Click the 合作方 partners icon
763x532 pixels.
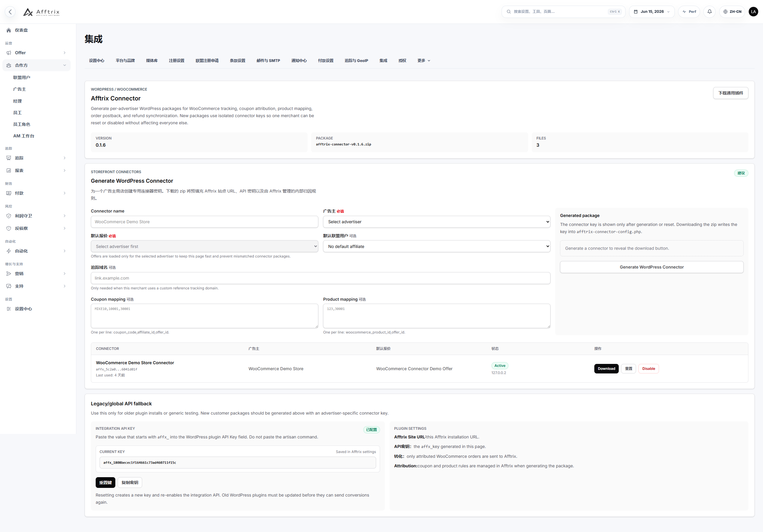(9, 66)
